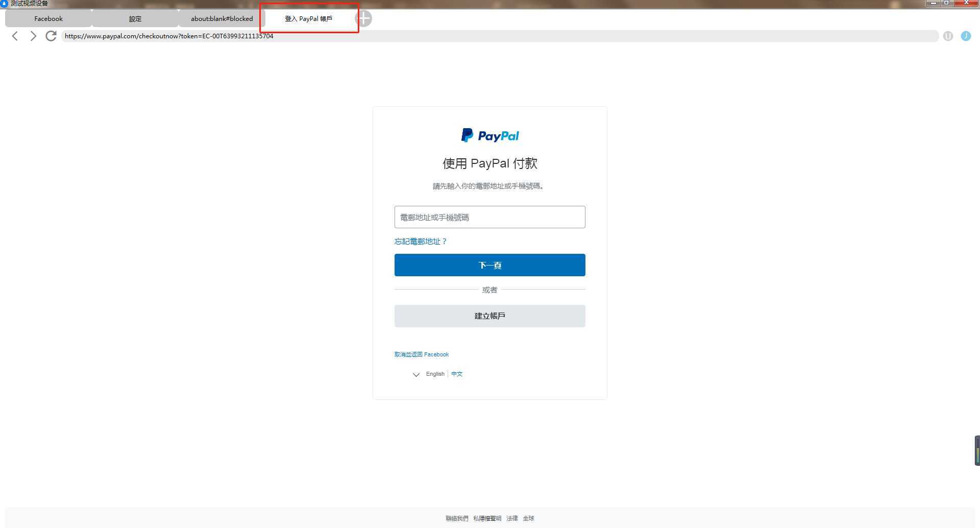
Task: Switch to the about:blank#blocked tab
Action: coord(222,19)
